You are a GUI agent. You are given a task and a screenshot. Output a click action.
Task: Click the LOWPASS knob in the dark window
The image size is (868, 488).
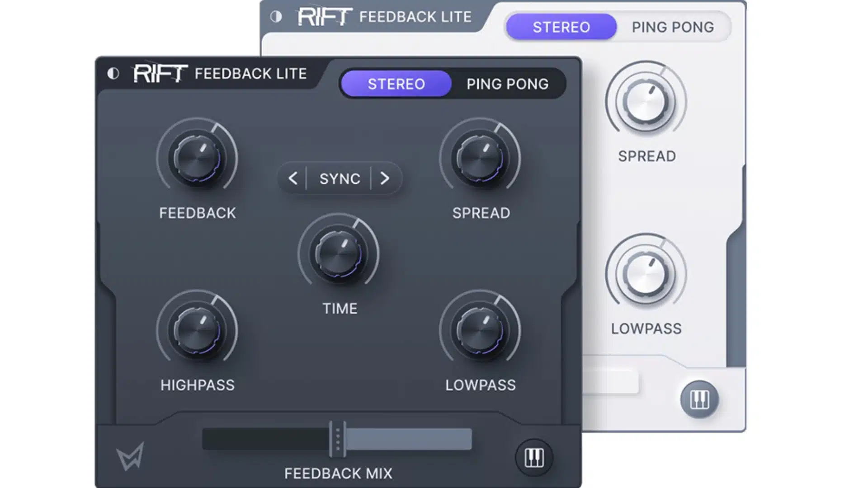480,330
